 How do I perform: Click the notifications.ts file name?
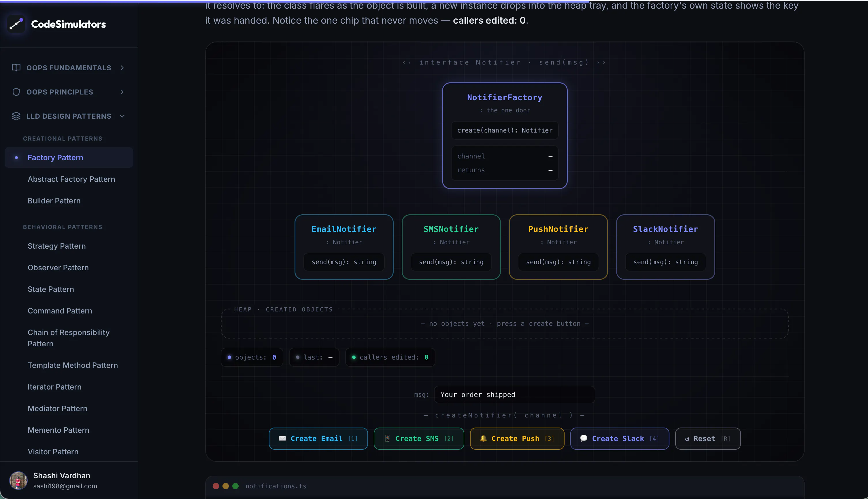pos(276,486)
